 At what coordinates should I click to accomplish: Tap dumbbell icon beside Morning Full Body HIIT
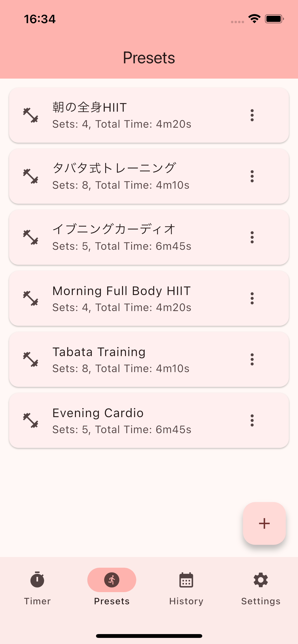[x=31, y=298]
